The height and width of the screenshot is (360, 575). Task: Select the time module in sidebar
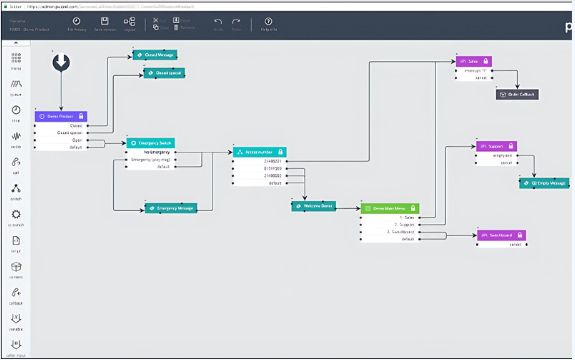click(x=16, y=113)
